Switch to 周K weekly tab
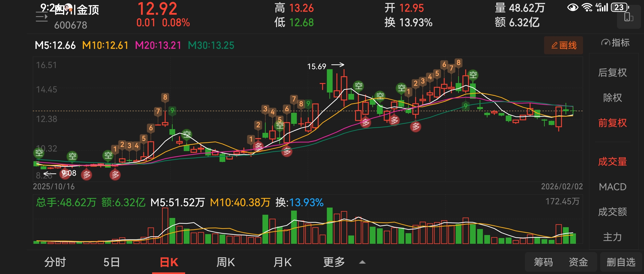 (x=225, y=262)
